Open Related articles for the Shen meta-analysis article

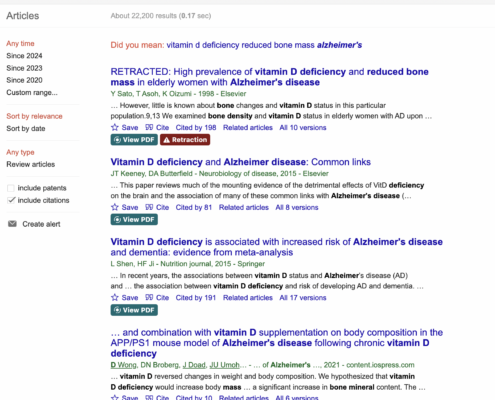(x=248, y=297)
